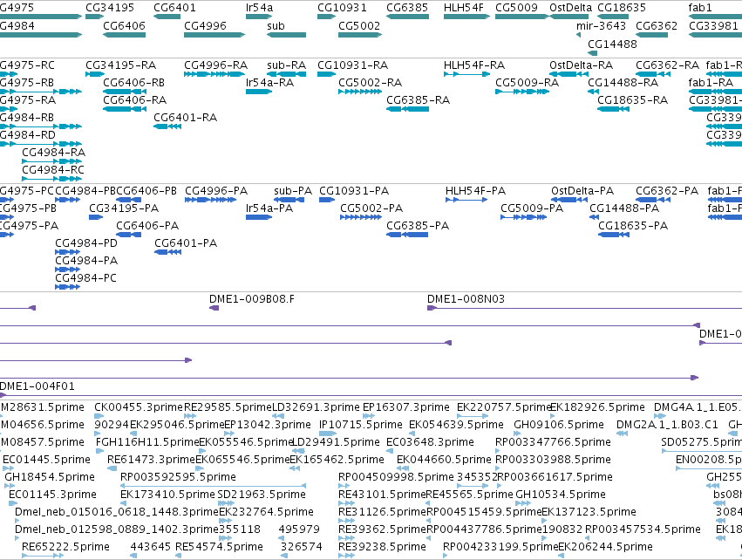The height and width of the screenshot is (560, 742).
Task: Select the CG6362-PA protein
Action: (x=653, y=200)
